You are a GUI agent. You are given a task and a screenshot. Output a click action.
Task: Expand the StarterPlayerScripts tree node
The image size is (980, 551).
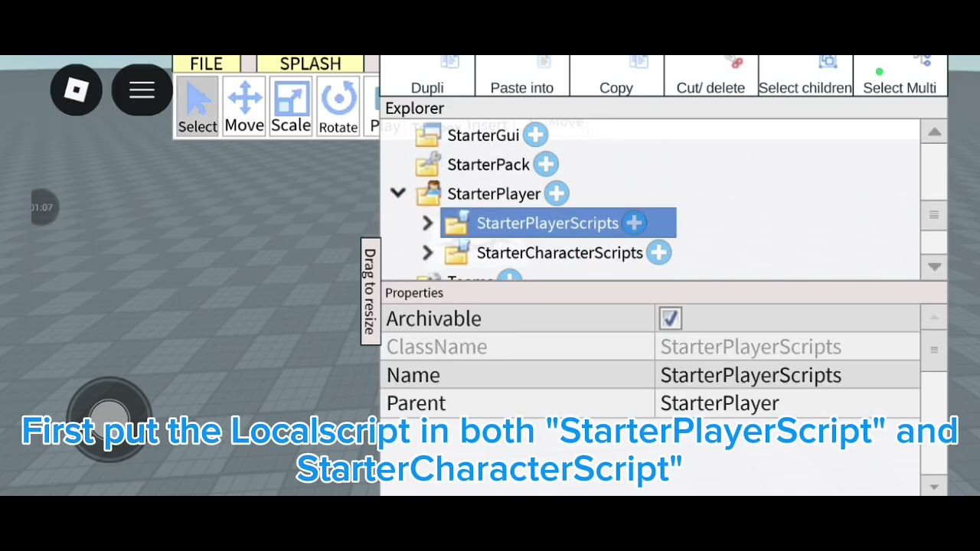point(428,223)
